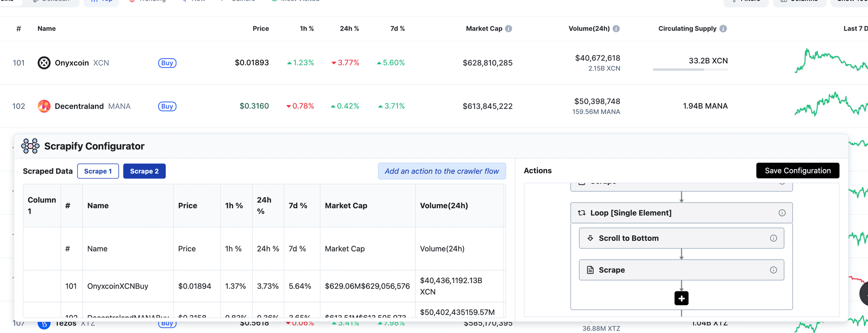Click Decentraland market cap $613,845,222
868x333 pixels.
487,106
